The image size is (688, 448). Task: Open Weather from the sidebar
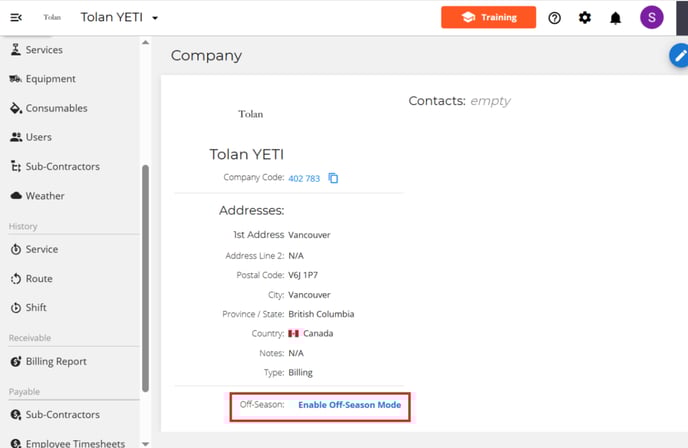[x=44, y=196]
